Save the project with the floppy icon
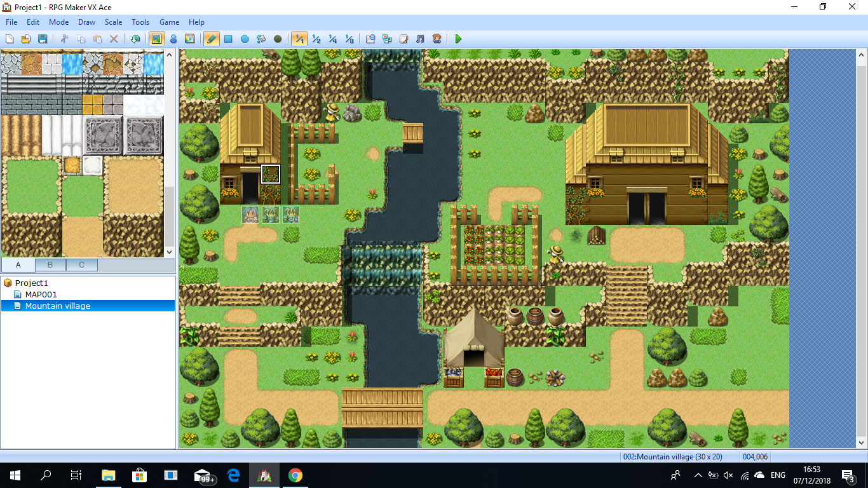Viewport: 868px width, 488px height. (43, 39)
